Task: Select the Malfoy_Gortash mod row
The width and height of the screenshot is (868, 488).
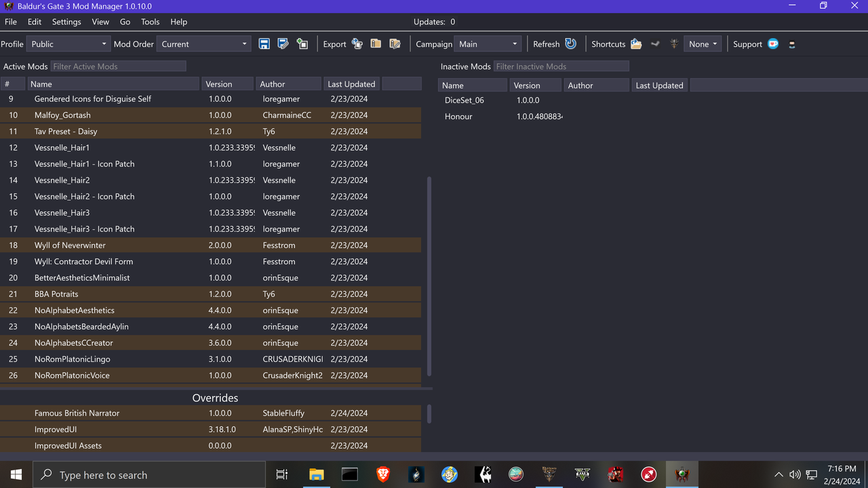Action: 210,115
